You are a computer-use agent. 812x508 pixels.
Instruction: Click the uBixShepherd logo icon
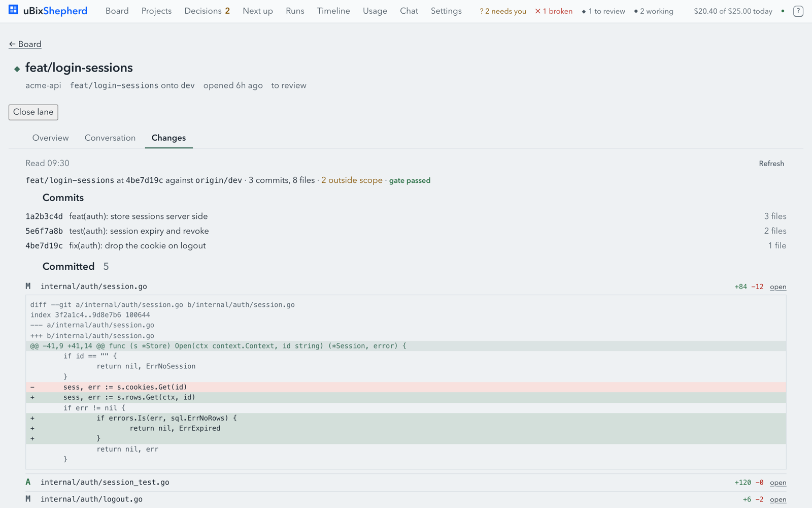pyautogui.click(x=14, y=10)
